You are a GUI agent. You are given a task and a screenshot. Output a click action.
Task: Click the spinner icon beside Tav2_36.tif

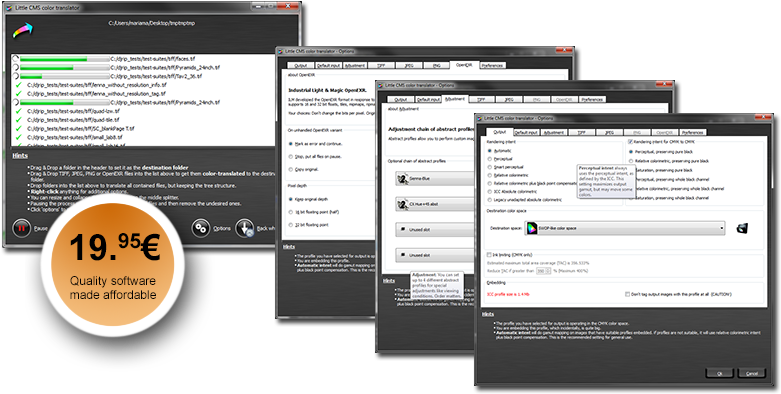(x=15, y=76)
